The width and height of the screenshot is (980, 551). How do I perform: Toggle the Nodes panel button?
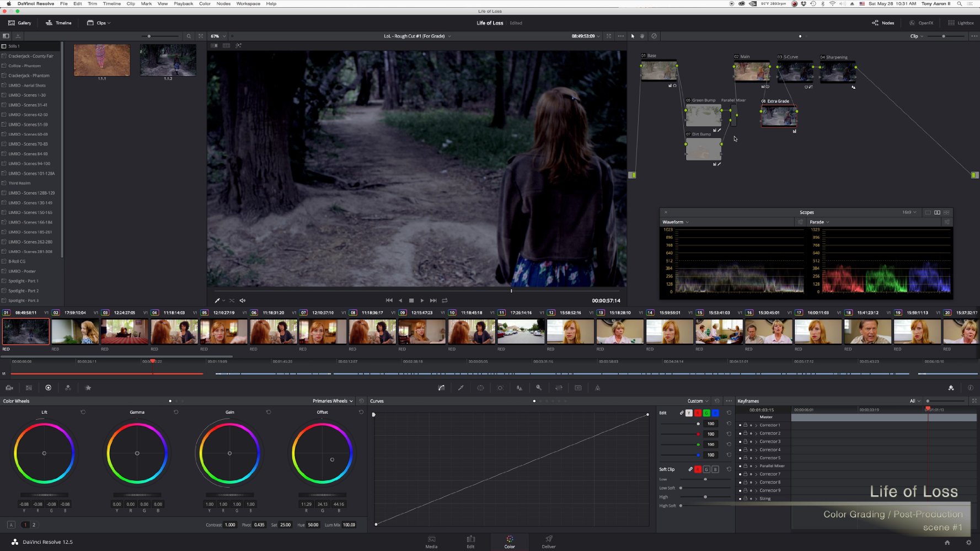tap(883, 23)
